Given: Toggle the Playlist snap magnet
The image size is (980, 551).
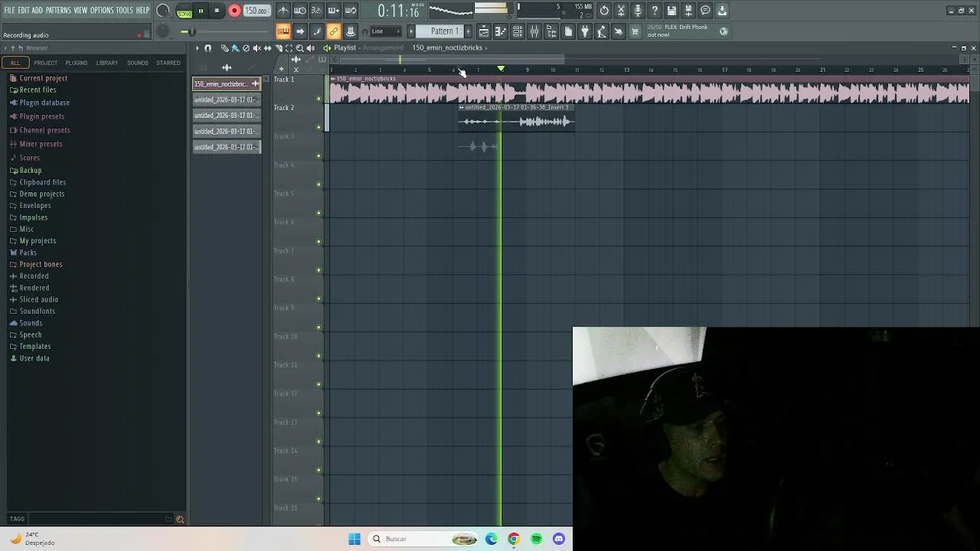Looking at the screenshot, I should pos(207,48).
